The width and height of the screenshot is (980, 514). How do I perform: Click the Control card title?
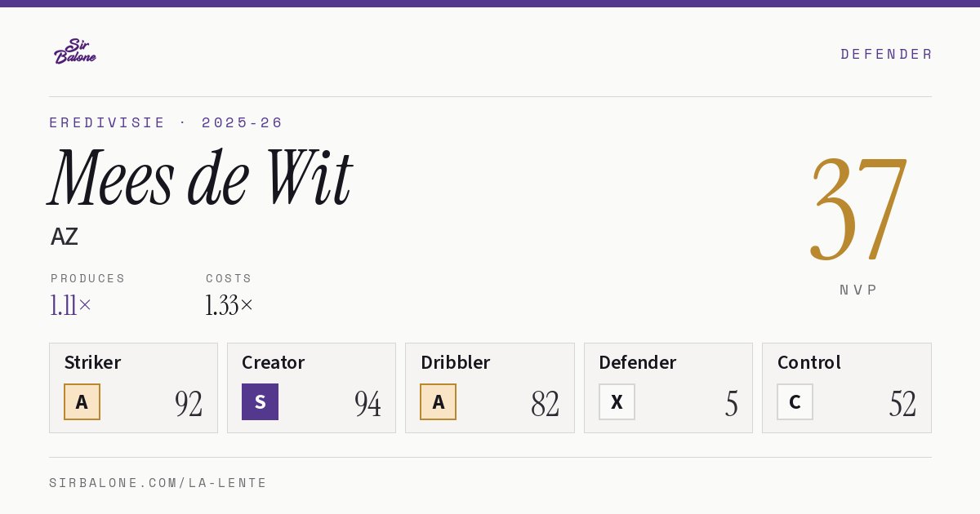pos(809,362)
